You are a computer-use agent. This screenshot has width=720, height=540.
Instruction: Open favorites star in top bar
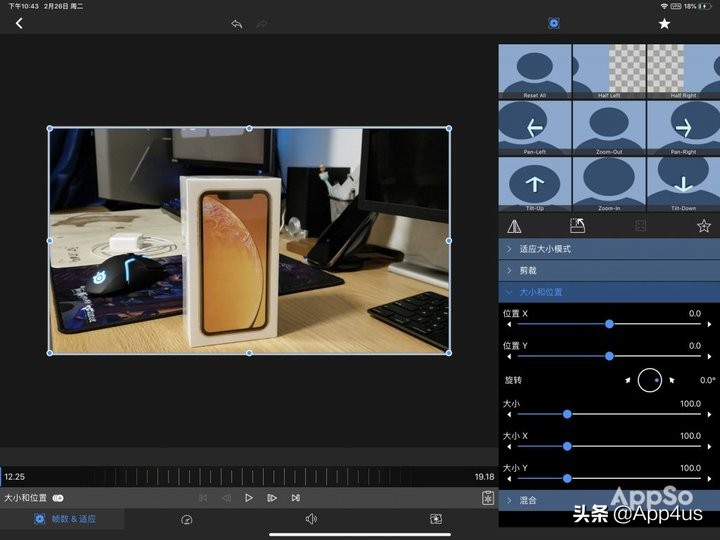pyautogui.click(x=664, y=23)
